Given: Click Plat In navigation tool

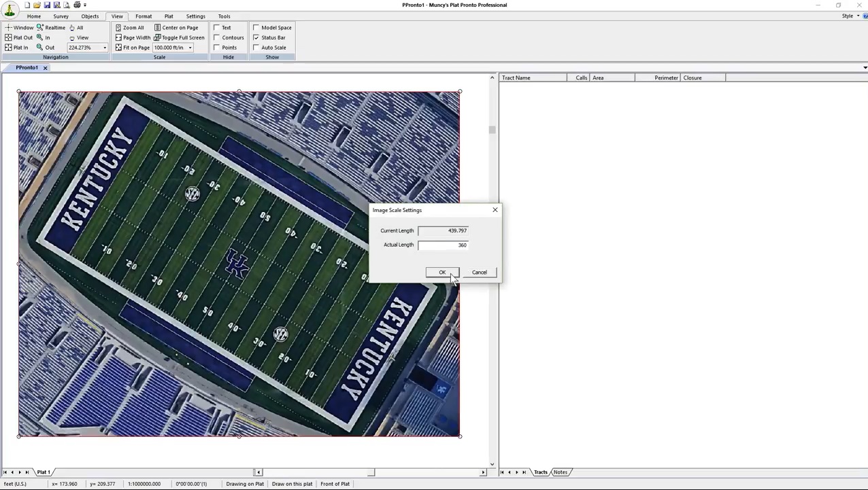Looking at the screenshot, I should click(x=17, y=48).
